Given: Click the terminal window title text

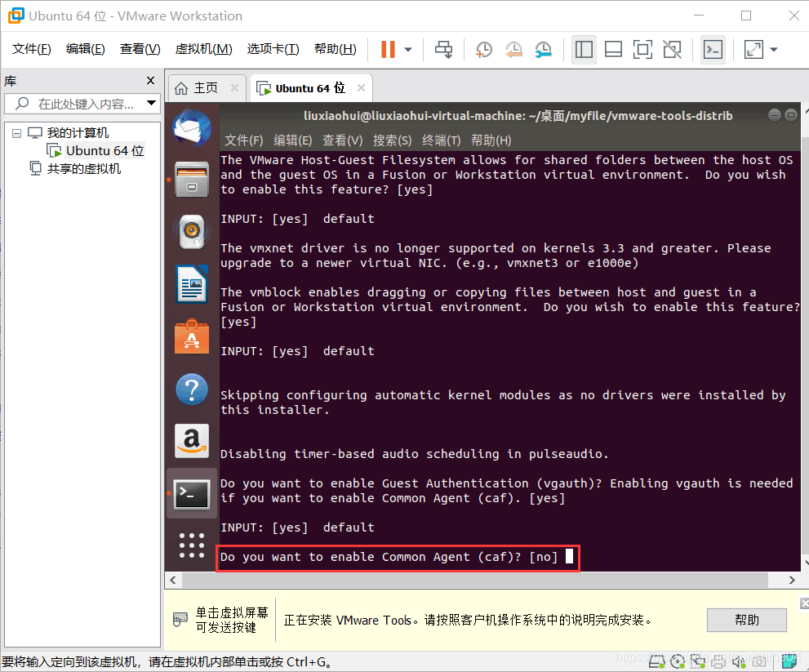Looking at the screenshot, I should (x=518, y=116).
